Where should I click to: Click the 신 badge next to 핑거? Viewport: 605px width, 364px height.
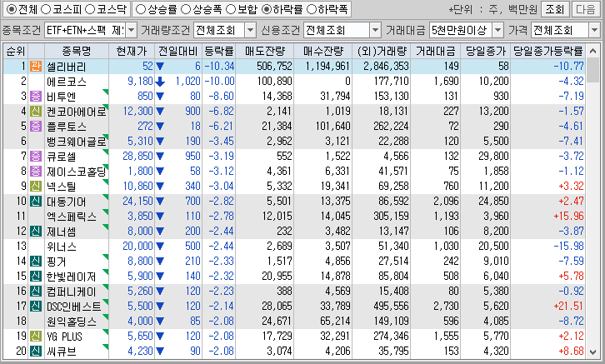[x=36, y=262]
